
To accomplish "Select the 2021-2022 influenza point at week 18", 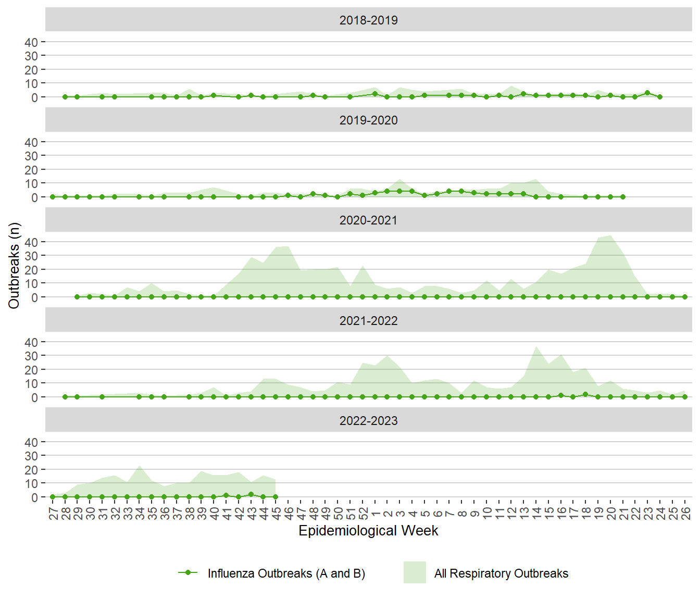I will tap(585, 394).
